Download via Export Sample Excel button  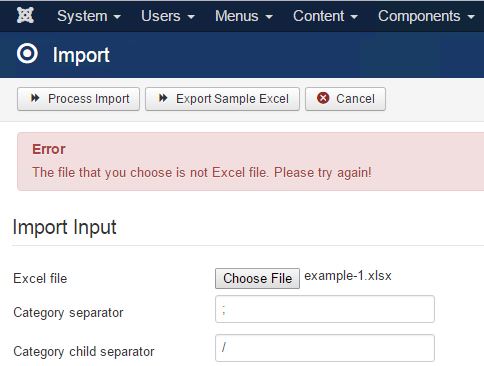222,99
